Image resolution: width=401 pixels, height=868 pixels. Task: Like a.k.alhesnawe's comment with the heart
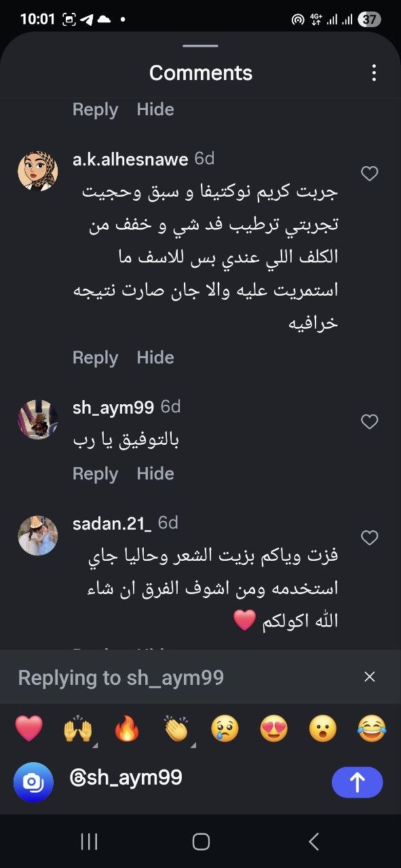(x=370, y=174)
